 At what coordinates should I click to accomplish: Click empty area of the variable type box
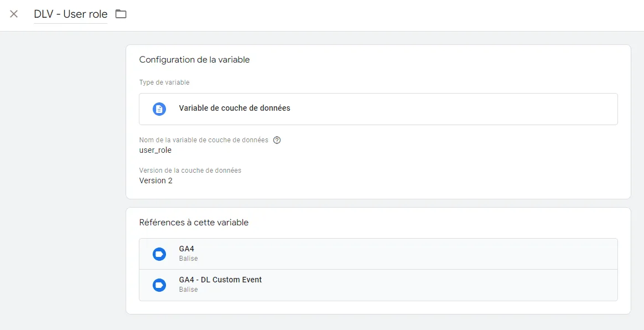[x=452, y=109]
